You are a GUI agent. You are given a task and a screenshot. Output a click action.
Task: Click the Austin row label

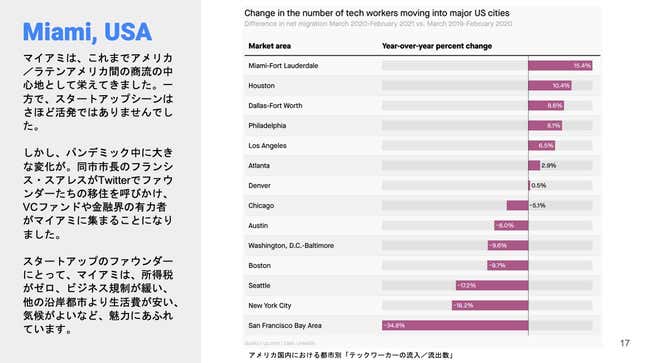pyautogui.click(x=258, y=226)
